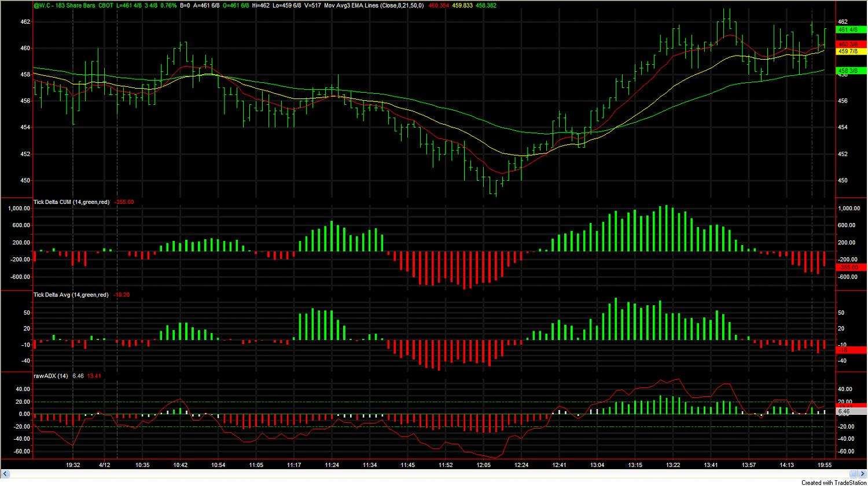868x486 pixels.
Task: Click the '19:55' time axis label
Action: [825, 465]
